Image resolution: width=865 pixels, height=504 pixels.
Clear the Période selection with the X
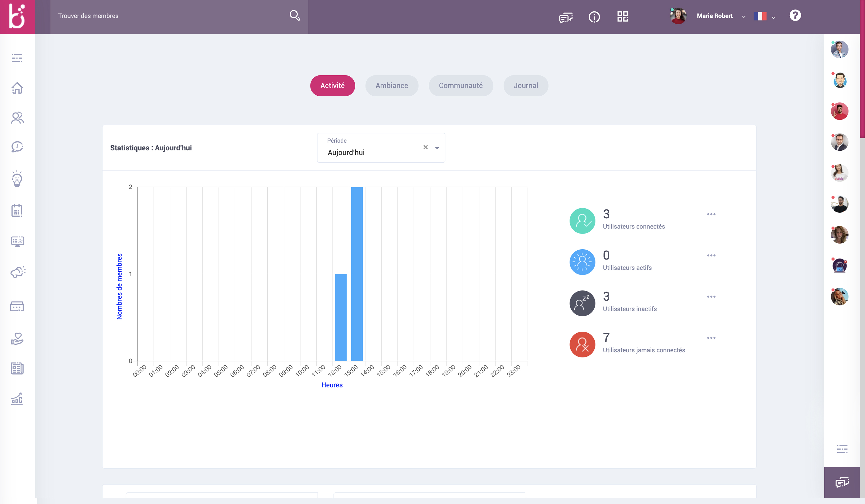point(425,147)
